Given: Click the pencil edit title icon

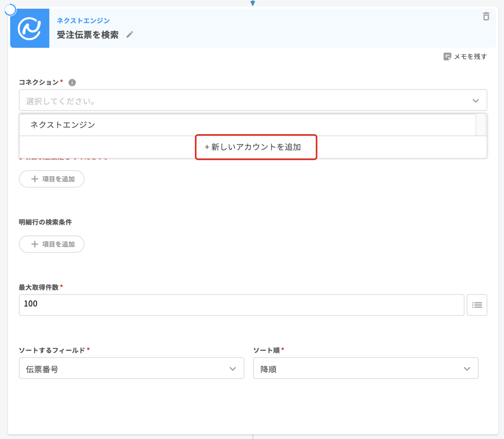Looking at the screenshot, I should click(x=130, y=35).
